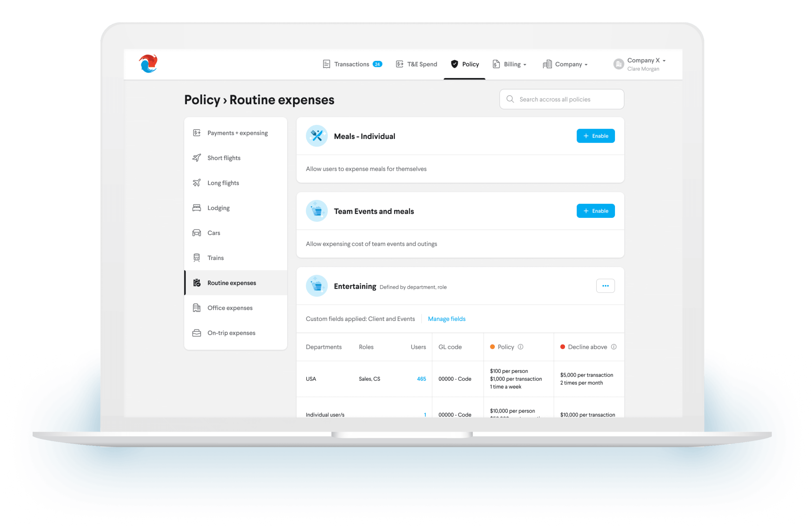Click the Trains icon in sidebar
This screenshot has width=812, height=526.
click(196, 258)
